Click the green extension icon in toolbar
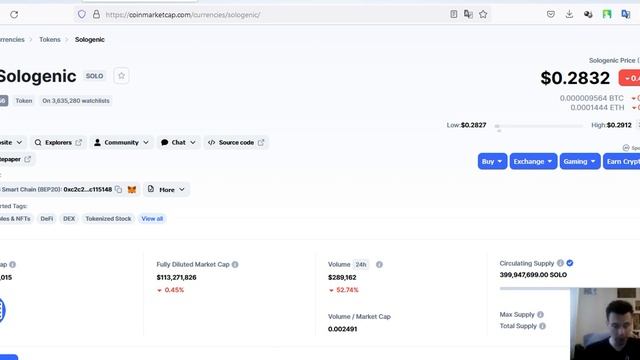 (607, 14)
